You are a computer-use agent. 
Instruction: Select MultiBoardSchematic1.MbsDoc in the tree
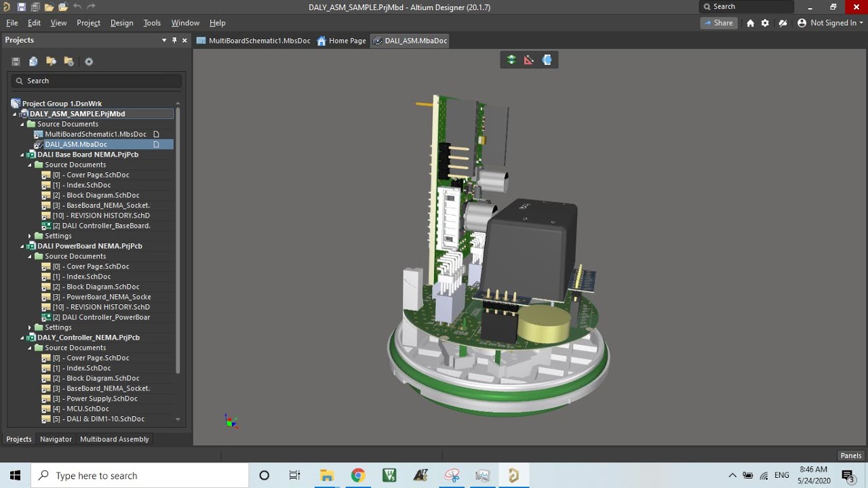click(x=95, y=134)
